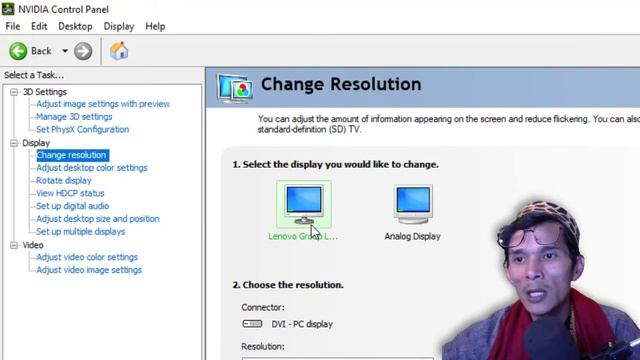Select the Lenovo Group display monitor icon
640x360 pixels.
click(304, 204)
